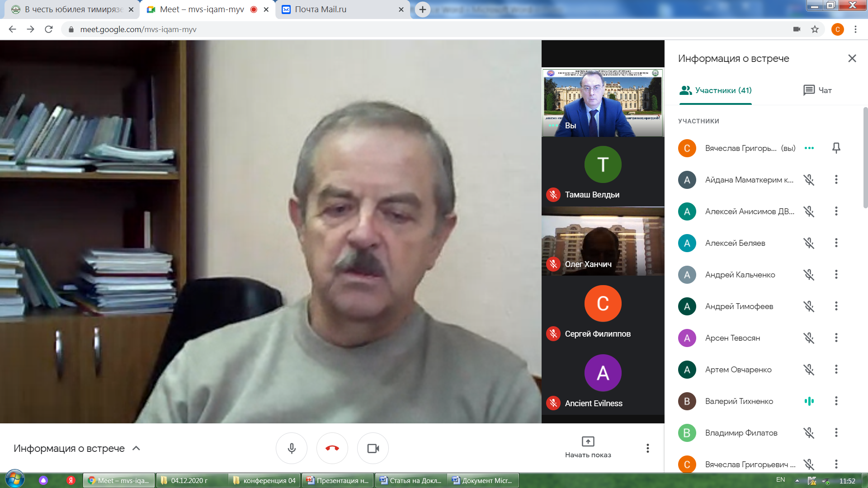Toggle the camera button in bottom bar

point(373,448)
